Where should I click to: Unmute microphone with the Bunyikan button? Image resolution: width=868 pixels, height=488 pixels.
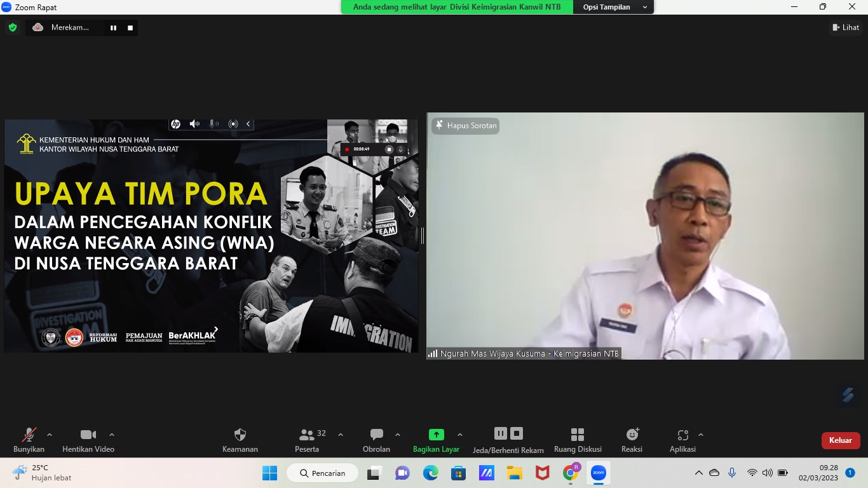tap(29, 440)
